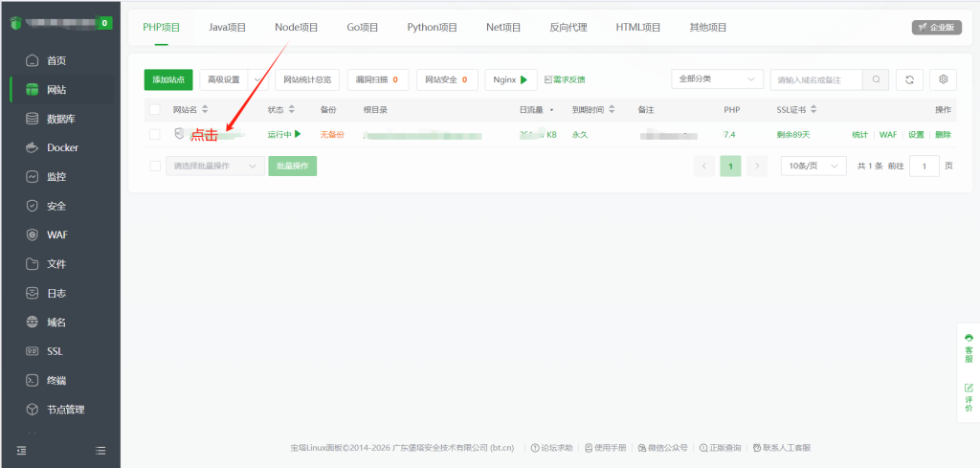The height and width of the screenshot is (468, 980).
Task: Click the panel logo in top-left
Action: pos(16,23)
